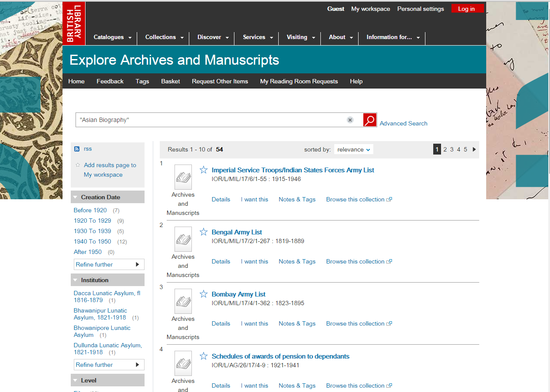Open external link icon for Bengal Army List collection
The image size is (550, 392).
coord(389,262)
